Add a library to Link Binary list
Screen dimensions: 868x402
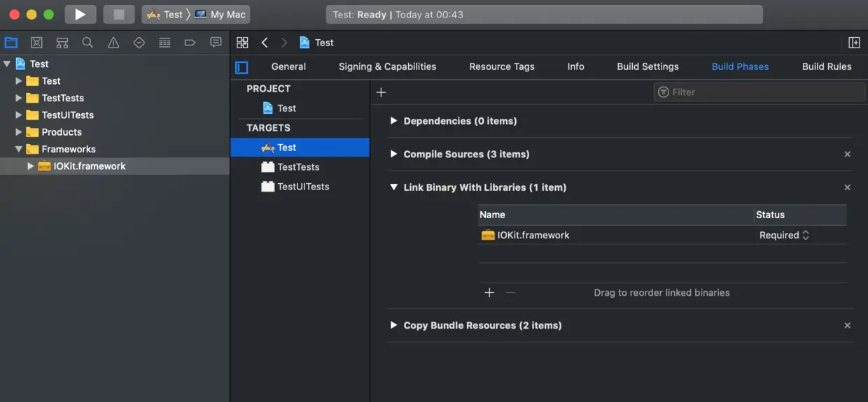coord(489,292)
